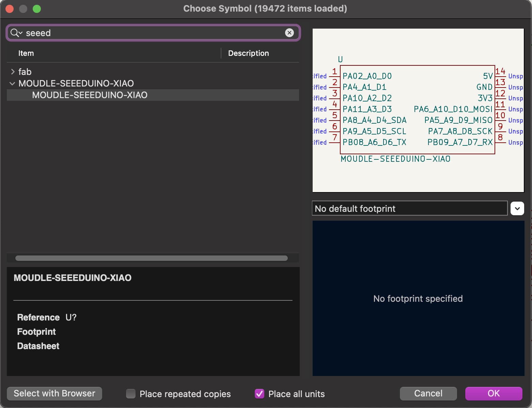Image resolution: width=532 pixels, height=408 pixels.
Task: Click pin PA02_A0_D0 in the preview
Action: (367, 76)
